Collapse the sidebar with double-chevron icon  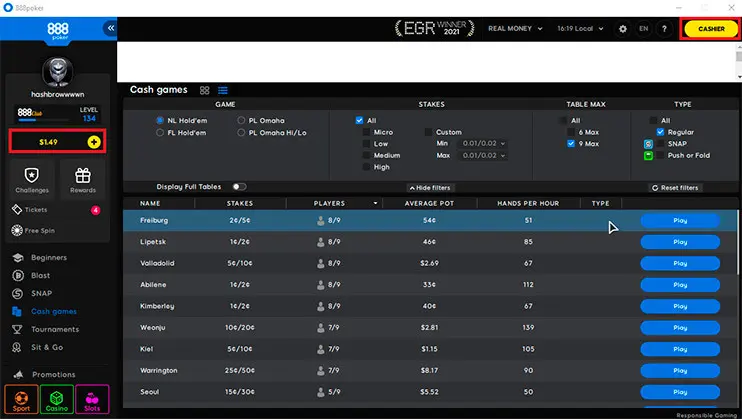110,29
